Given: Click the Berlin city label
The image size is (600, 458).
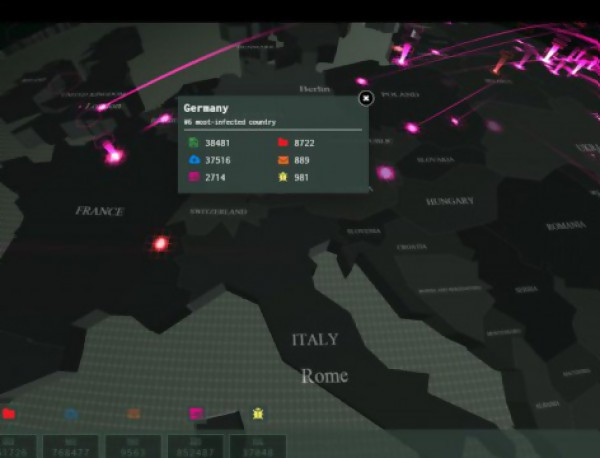Looking at the screenshot, I should pos(315,89).
